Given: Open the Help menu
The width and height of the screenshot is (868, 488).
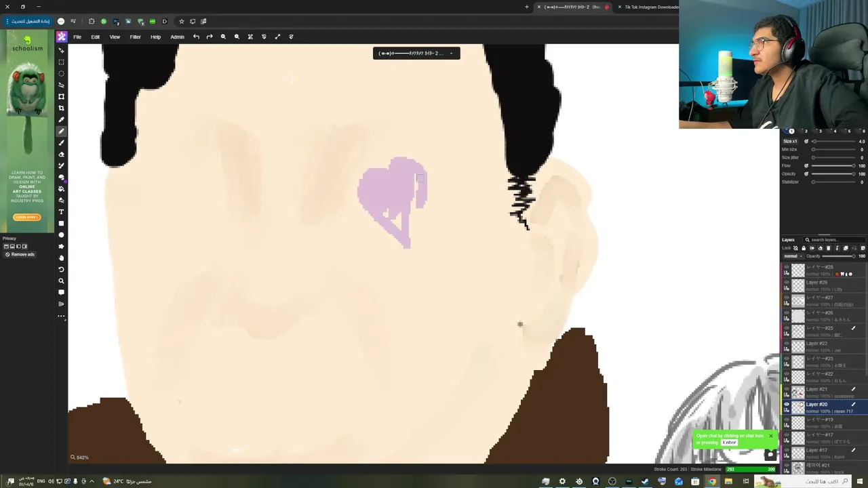Looking at the screenshot, I should (x=155, y=37).
